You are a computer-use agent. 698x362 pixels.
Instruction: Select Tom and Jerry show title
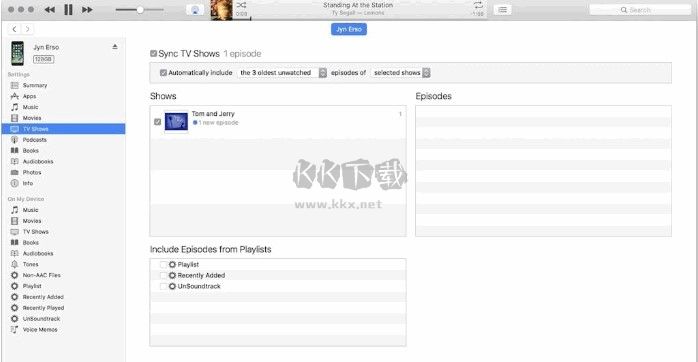point(213,114)
